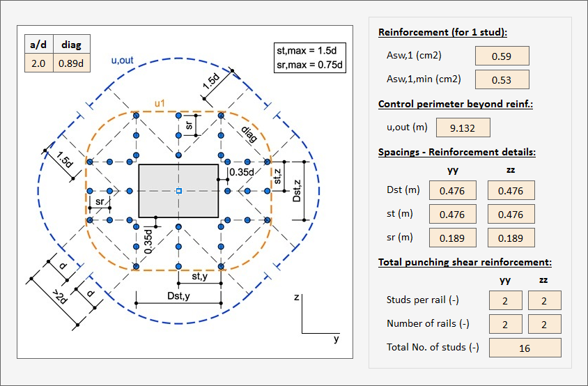Click the 'Dst,z' dimension label
Image resolution: width=588 pixels, height=386 pixels.
(297, 192)
